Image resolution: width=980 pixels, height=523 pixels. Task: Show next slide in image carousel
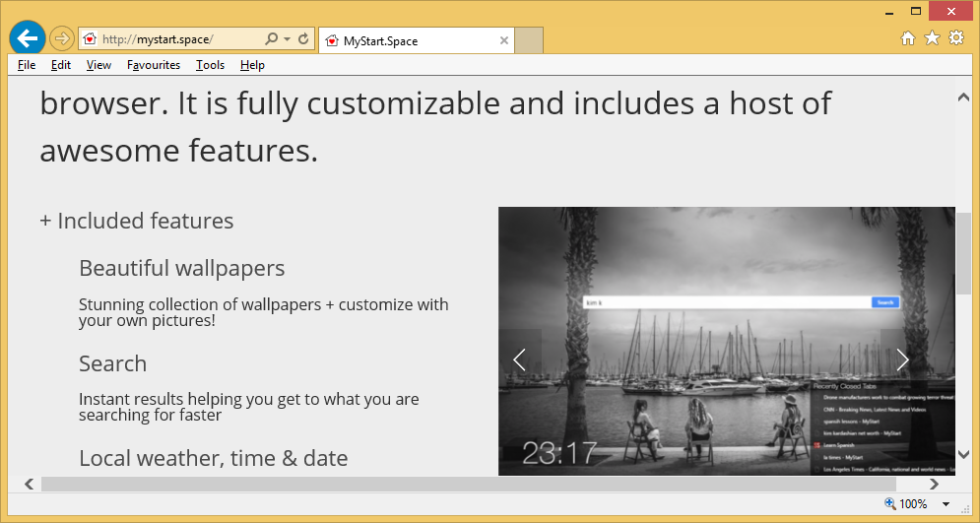[902, 360]
